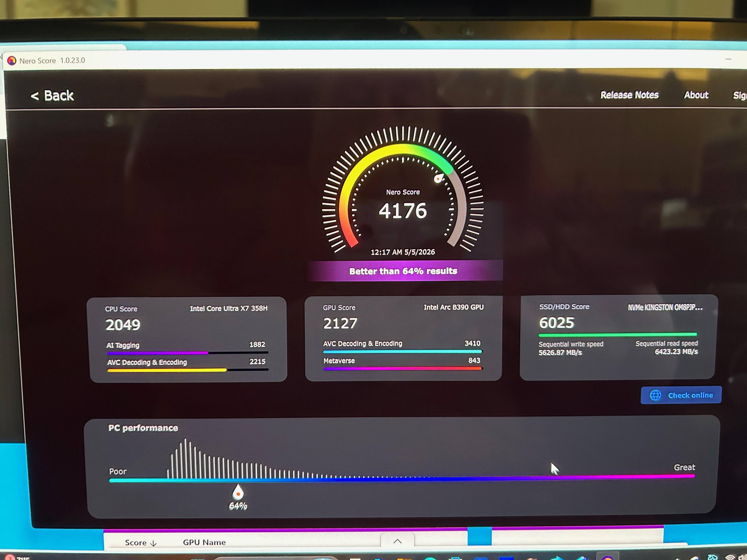
Task: Click the GPU AVC score 3410
Action: [472, 343]
